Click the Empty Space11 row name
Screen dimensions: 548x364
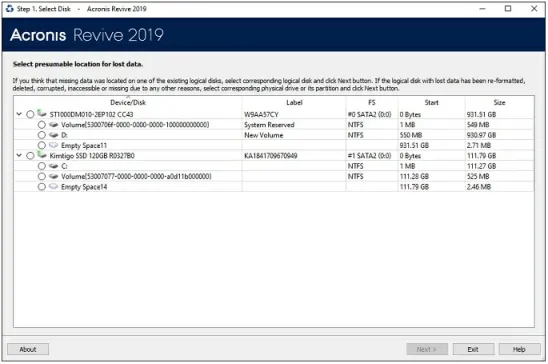pyautogui.click(x=84, y=145)
